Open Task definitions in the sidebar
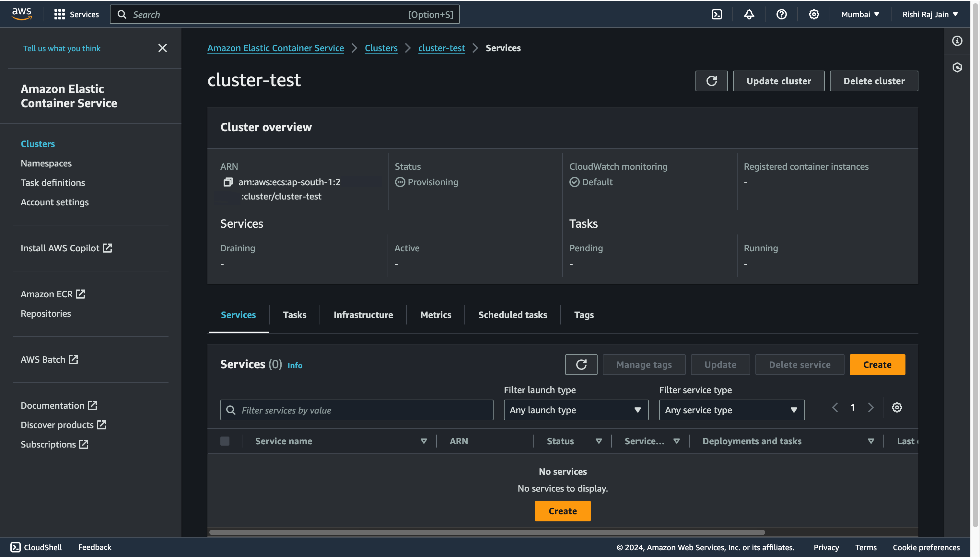The image size is (980, 557). tap(53, 183)
